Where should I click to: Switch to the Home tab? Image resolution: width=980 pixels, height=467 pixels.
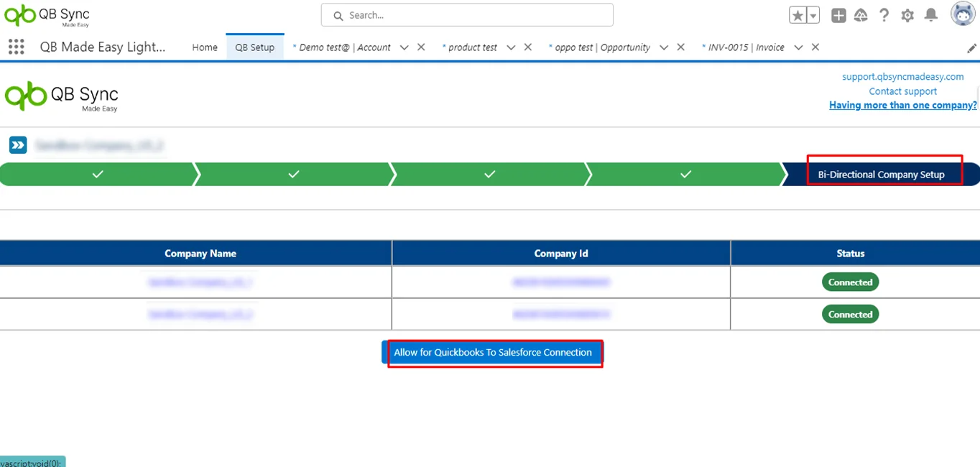pos(205,47)
